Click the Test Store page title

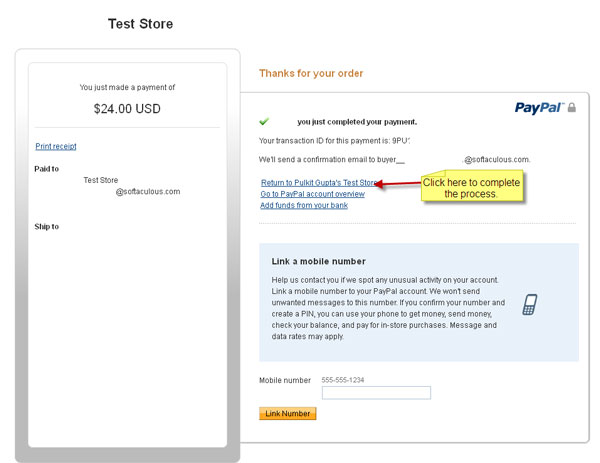(x=140, y=24)
